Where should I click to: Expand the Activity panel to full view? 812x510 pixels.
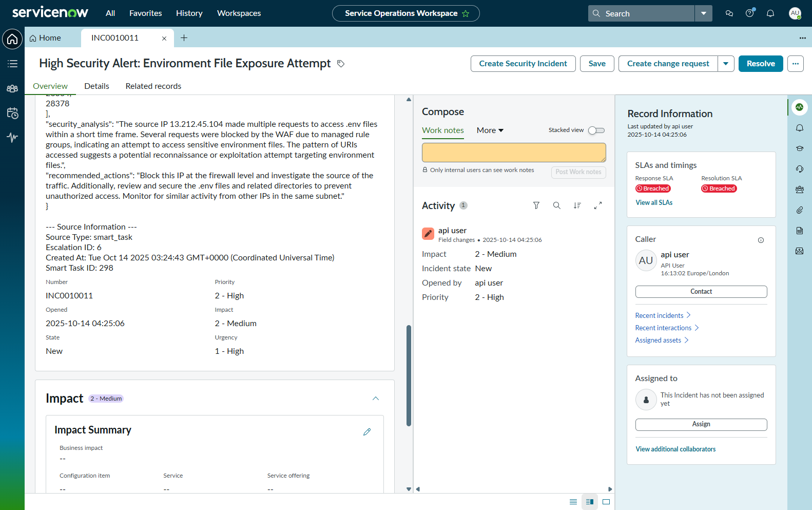598,205
